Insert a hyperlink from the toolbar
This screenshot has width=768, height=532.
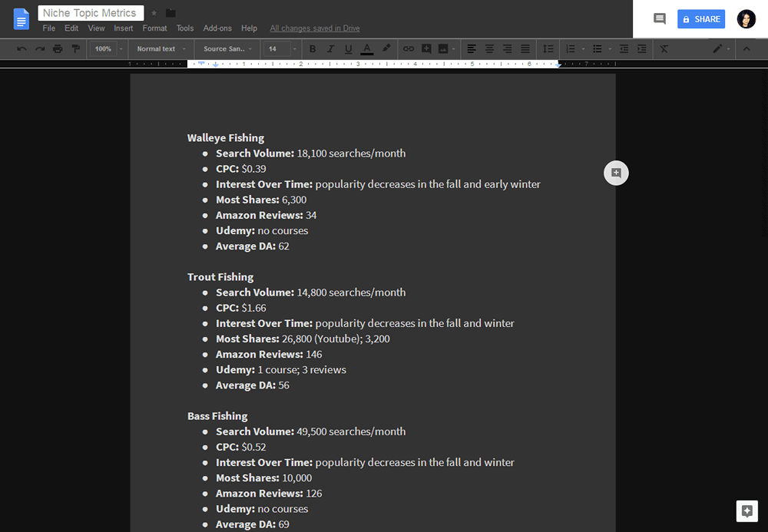click(x=409, y=49)
